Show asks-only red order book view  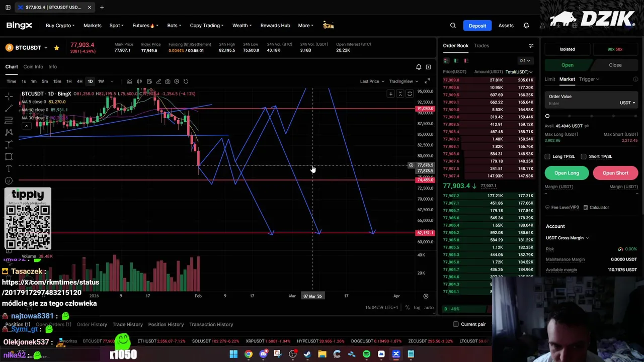tap(466, 61)
